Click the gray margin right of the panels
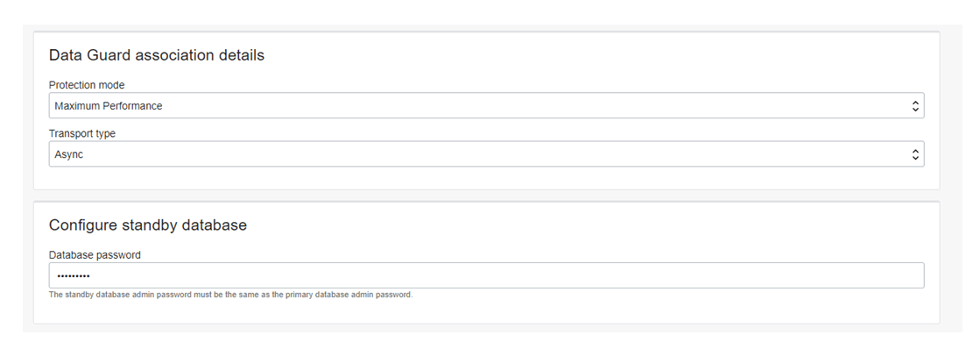 click(x=951, y=179)
